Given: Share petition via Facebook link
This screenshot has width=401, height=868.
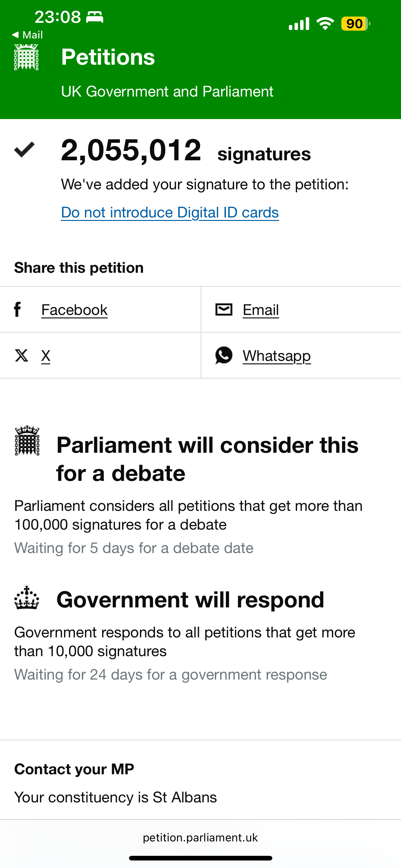Looking at the screenshot, I should [74, 310].
